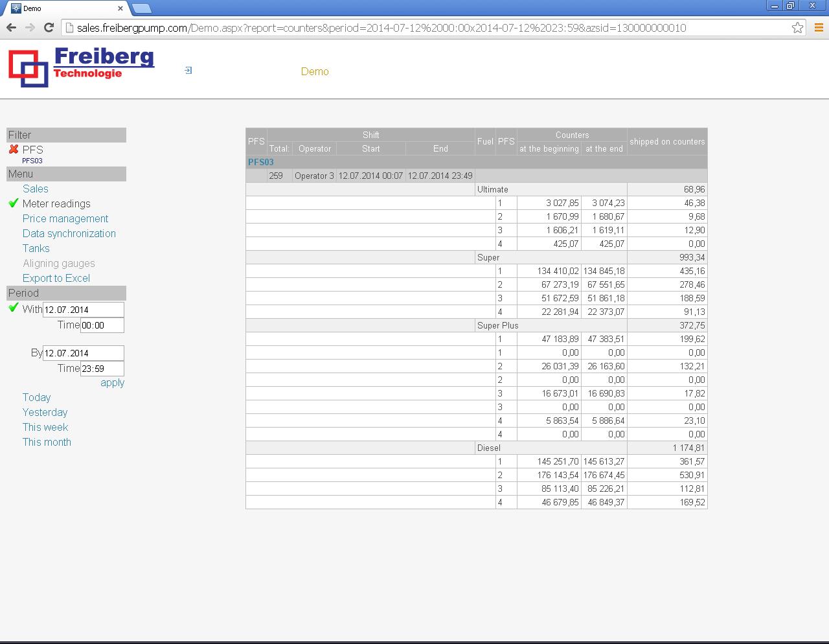829x644 pixels.
Task: Open the Chrome menu hamburger icon
Action: coord(817,28)
